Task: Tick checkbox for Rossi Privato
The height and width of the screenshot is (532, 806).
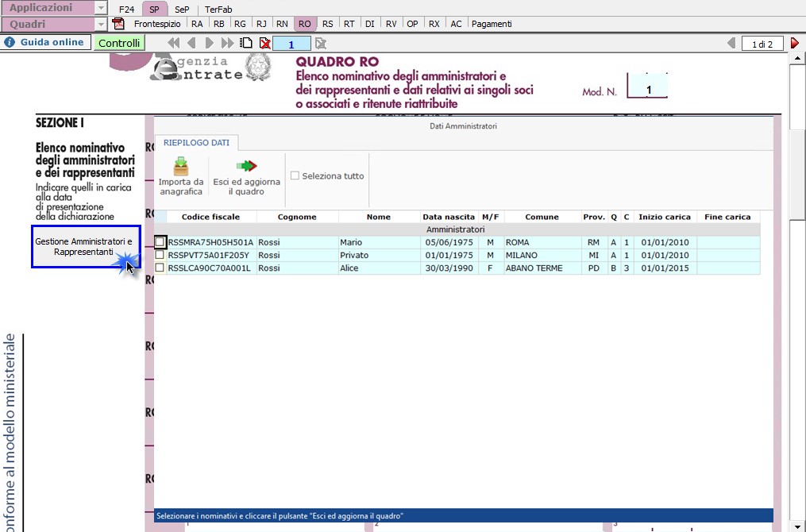Action: tap(160, 254)
